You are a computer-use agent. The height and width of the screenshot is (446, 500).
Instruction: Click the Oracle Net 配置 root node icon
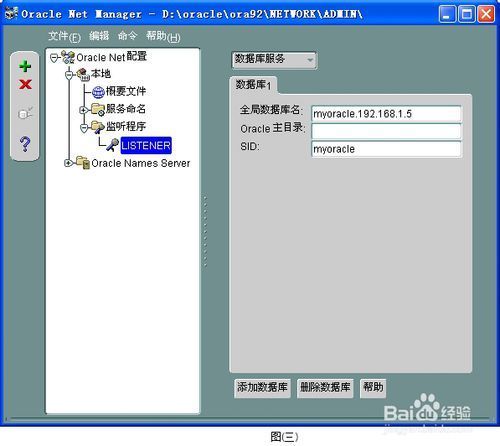[68, 57]
